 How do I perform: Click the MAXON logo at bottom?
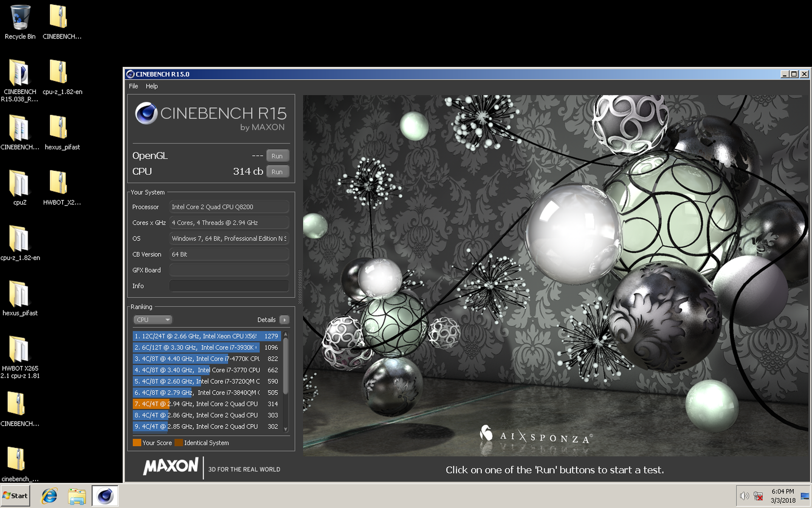pyautogui.click(x=171, y=466)
